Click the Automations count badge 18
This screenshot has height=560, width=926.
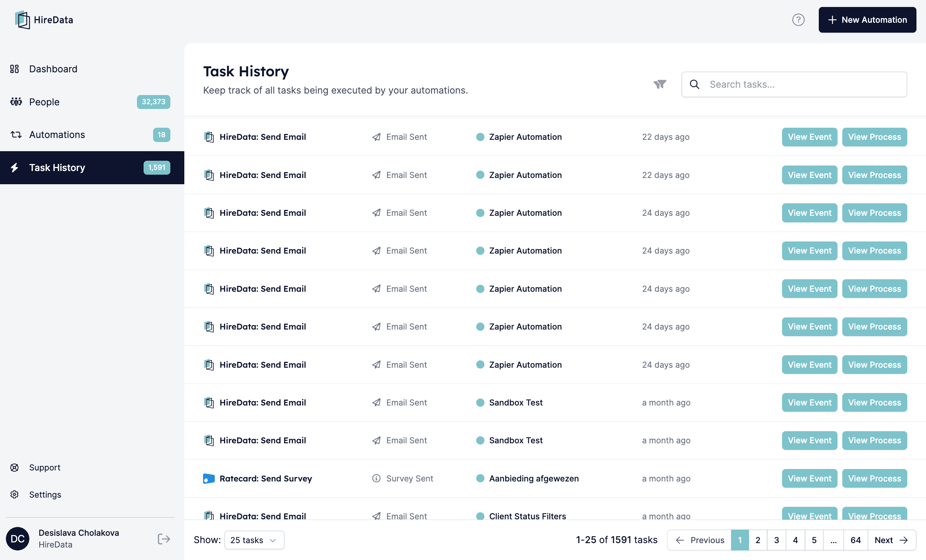tap(161, 134)
